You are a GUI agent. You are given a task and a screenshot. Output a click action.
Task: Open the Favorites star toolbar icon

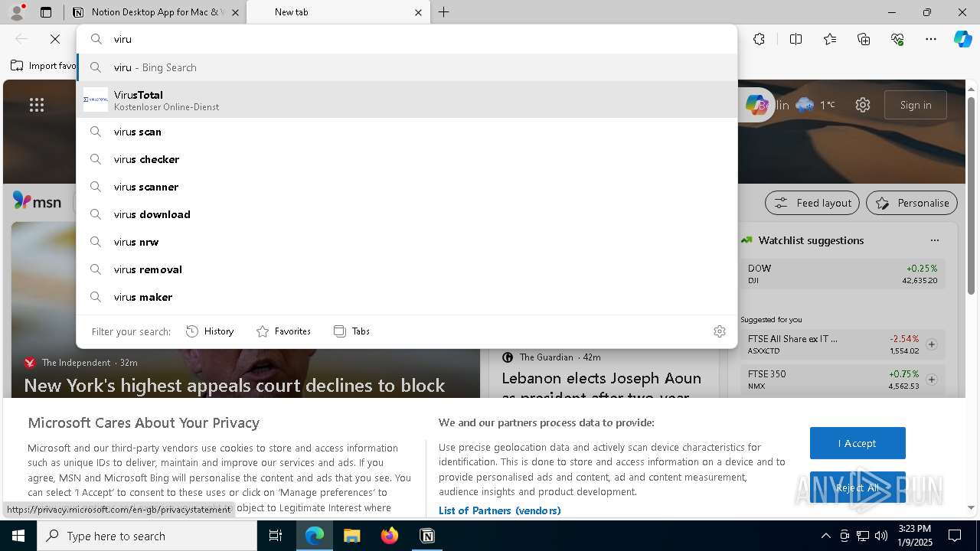point(830,39)
